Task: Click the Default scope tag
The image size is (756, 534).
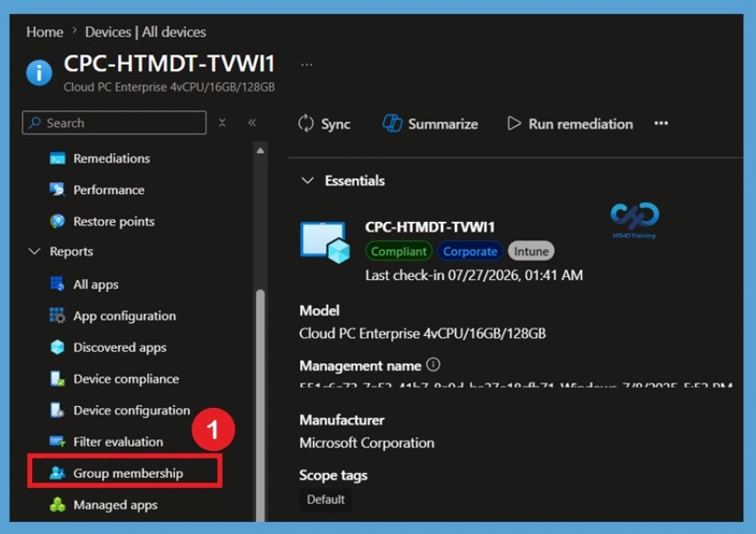Action: click(325, 499)
